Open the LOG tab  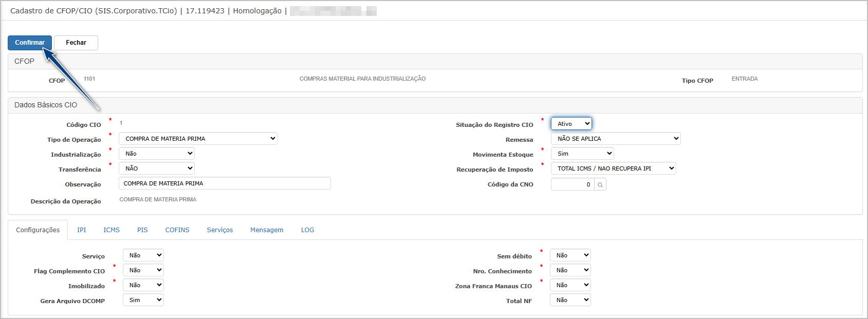point(307,230)
